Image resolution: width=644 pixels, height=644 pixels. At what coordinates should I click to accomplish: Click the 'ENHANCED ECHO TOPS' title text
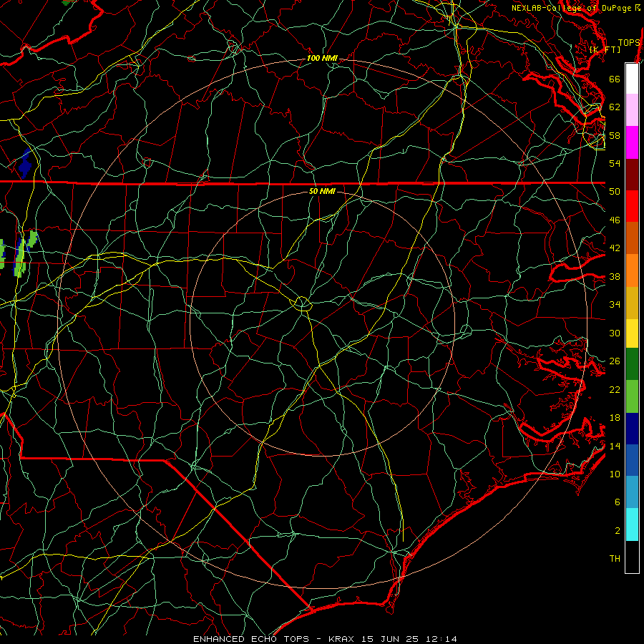coord(251,639)
